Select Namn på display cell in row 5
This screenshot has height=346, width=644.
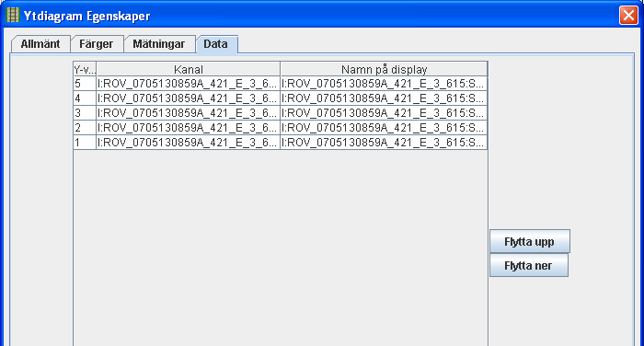tap(384, 84)
